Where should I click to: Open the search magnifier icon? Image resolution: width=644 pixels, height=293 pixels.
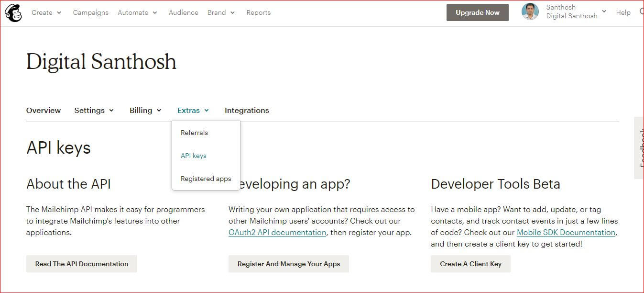click(641, 12)
